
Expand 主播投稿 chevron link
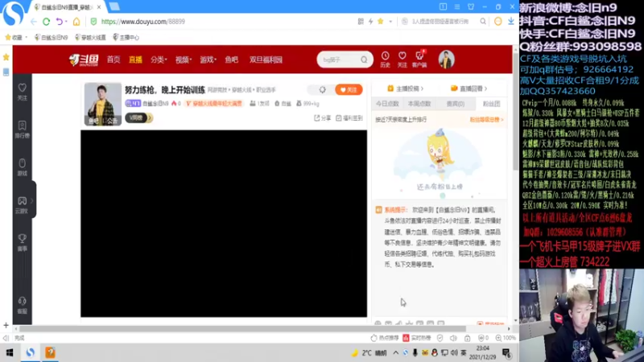[405, 88]
